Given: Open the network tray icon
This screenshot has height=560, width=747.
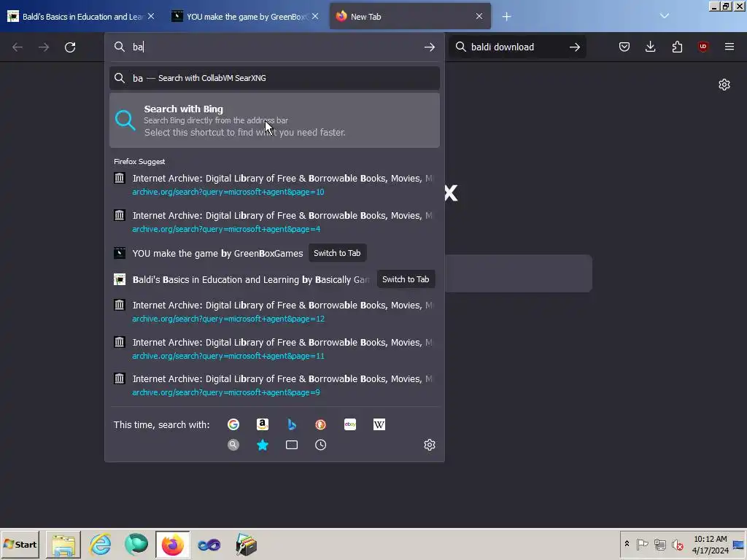Looking at the screenshot, I should tap(659, 544).
